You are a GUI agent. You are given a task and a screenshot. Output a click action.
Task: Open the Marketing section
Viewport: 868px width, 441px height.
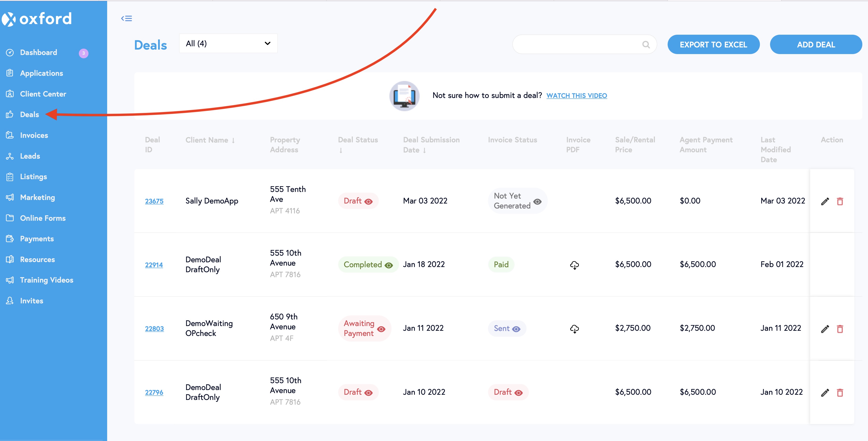coord(37,198)
